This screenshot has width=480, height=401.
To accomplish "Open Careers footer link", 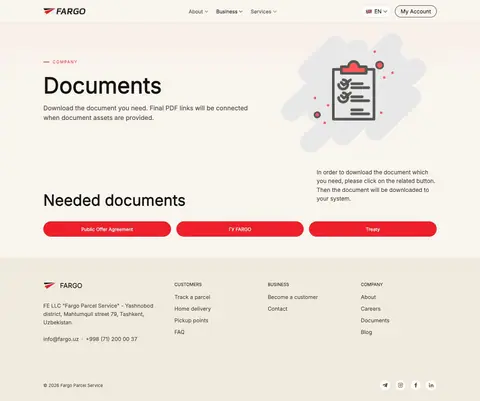I will click(x=371, y=309).
